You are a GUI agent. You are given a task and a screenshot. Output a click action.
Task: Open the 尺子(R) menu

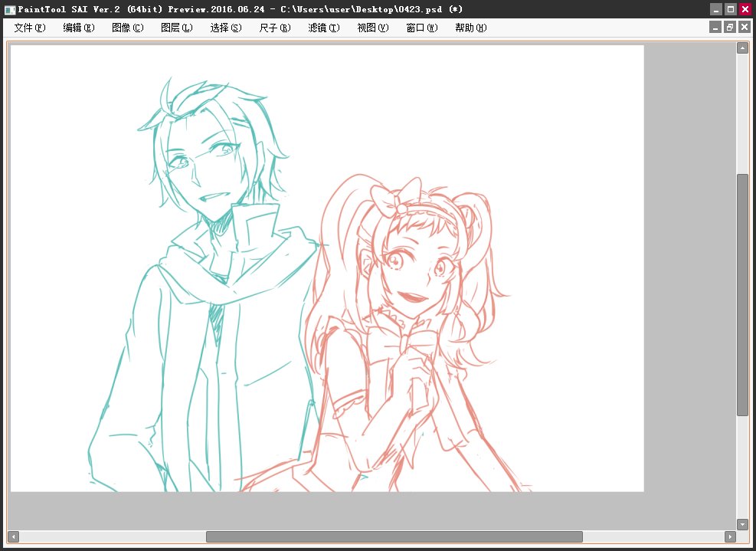275,28
